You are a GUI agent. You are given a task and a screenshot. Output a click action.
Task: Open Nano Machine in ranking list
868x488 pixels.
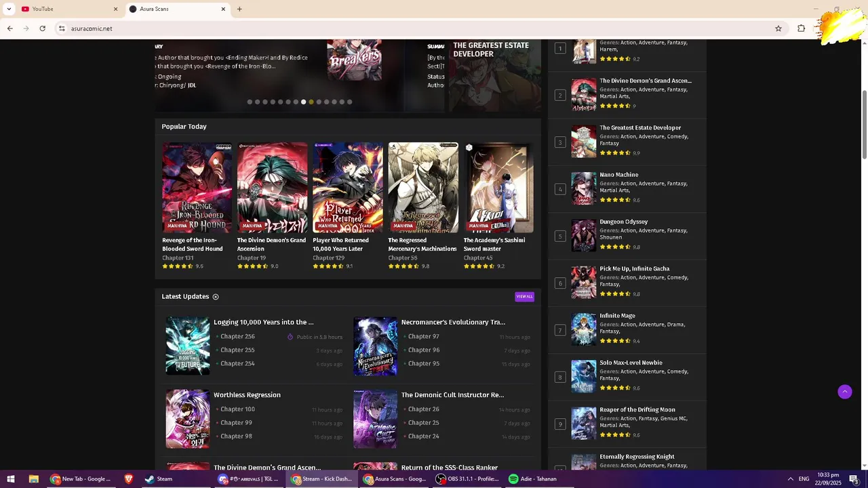(618, 174)
